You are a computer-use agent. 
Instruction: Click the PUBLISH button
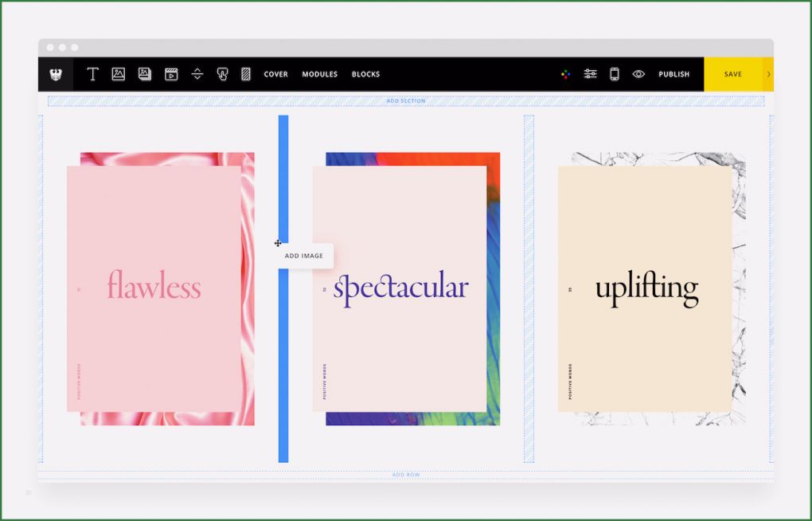[673, 73]
